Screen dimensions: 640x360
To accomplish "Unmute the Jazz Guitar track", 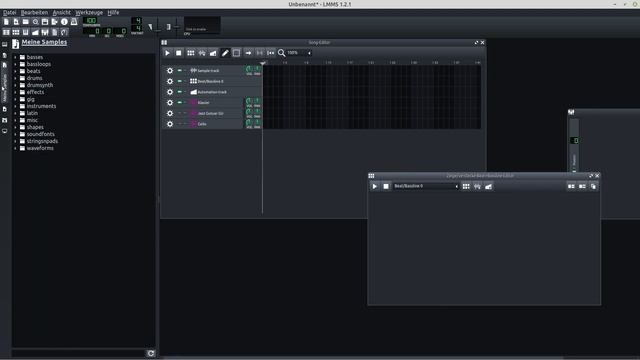I will (180, 113).
